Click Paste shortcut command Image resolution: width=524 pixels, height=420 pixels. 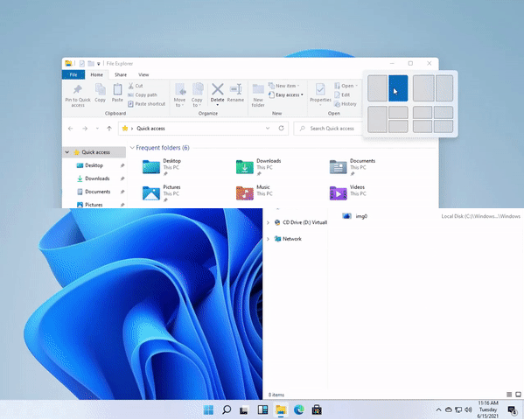147,104
